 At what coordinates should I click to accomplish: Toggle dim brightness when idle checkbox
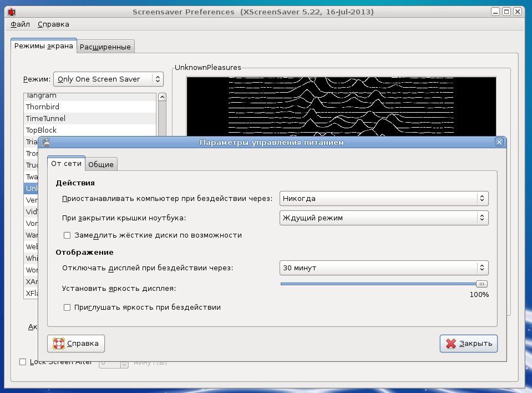pos(67,308)
